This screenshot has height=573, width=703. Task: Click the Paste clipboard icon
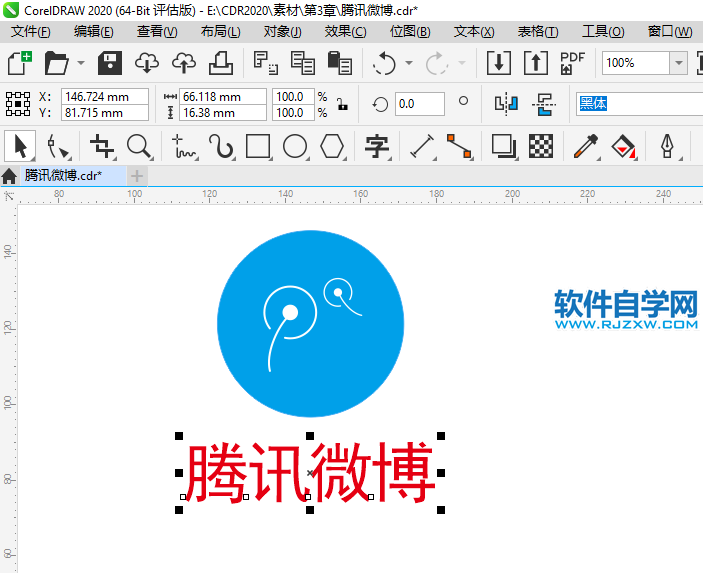coord(339,63)
